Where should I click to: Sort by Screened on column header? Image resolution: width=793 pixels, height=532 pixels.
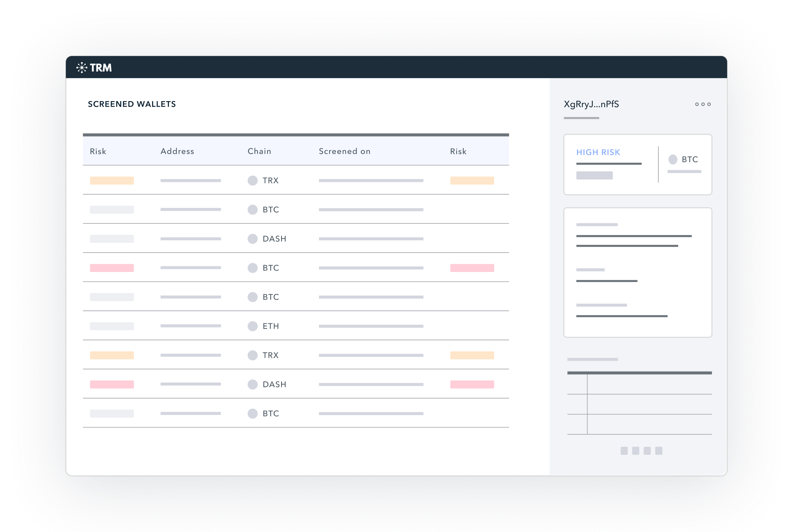[x=345, y=151]
